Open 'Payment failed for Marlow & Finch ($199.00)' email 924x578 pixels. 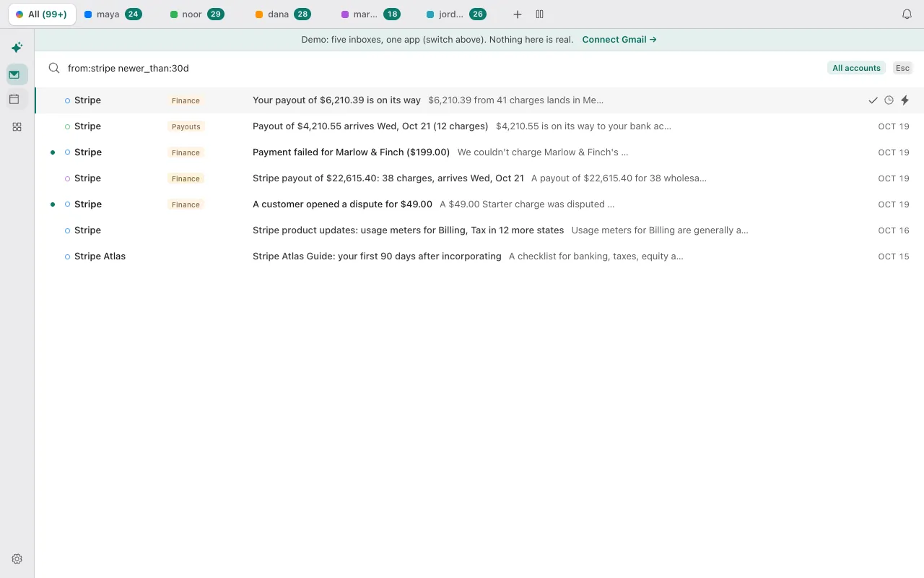pyautogui.click(x=479, y=152)
